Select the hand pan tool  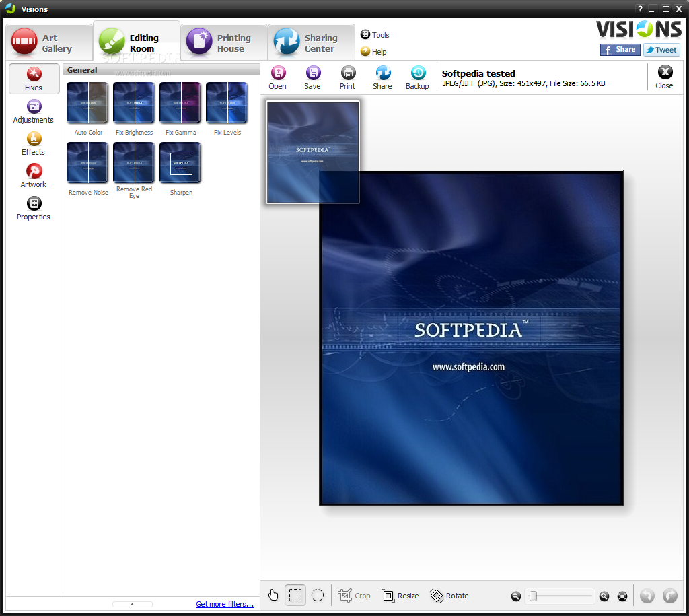tap(273, 595)
